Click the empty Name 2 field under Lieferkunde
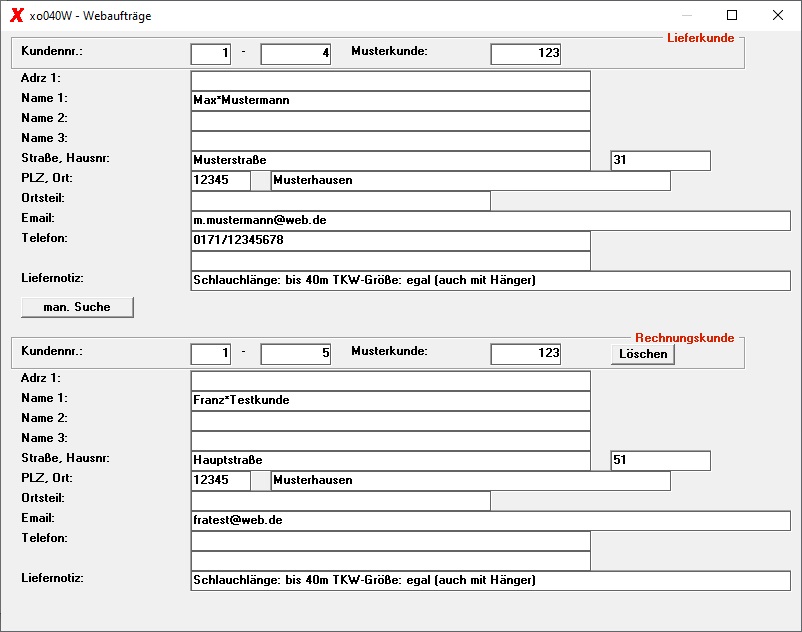Image resolution: width=802 pixels, height=632 pixels. click(391, 121)
